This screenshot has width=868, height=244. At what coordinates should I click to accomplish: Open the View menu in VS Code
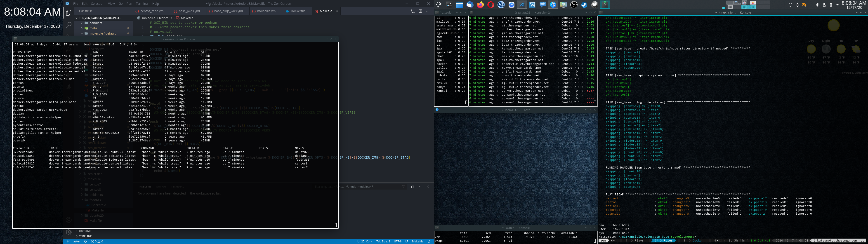(111, 4)
